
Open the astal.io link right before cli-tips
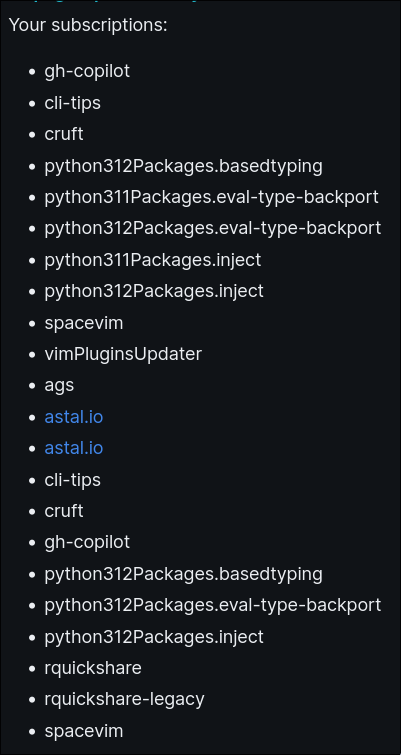click(x=74, y=448)
